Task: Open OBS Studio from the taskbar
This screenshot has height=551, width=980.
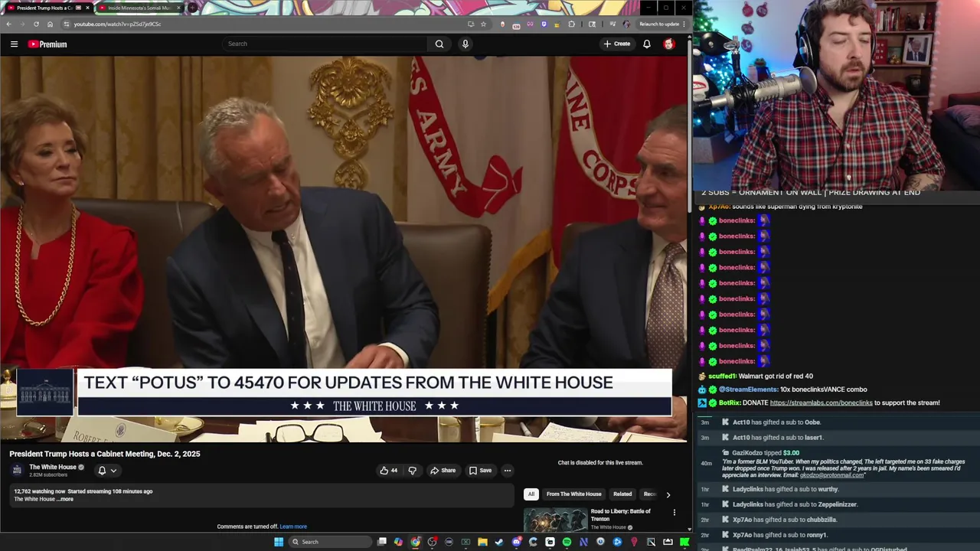Action: tap(432, 542)
